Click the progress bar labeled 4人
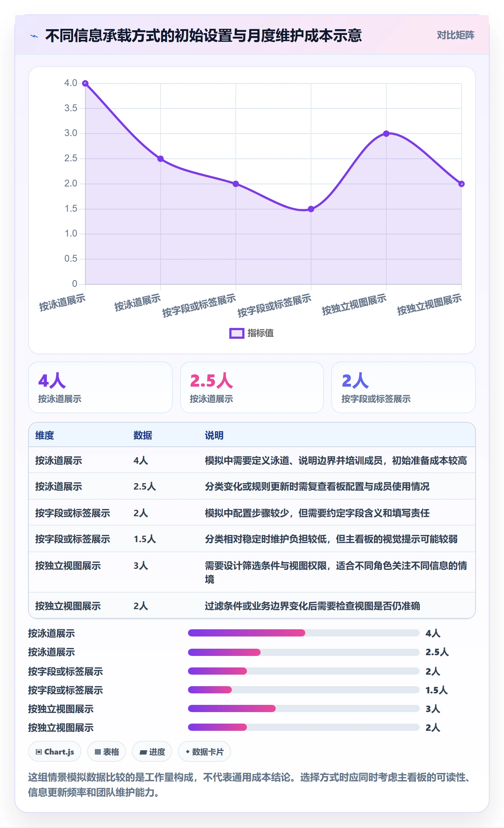The width and height of the screenshot is (504, 828). pos(304,633)
